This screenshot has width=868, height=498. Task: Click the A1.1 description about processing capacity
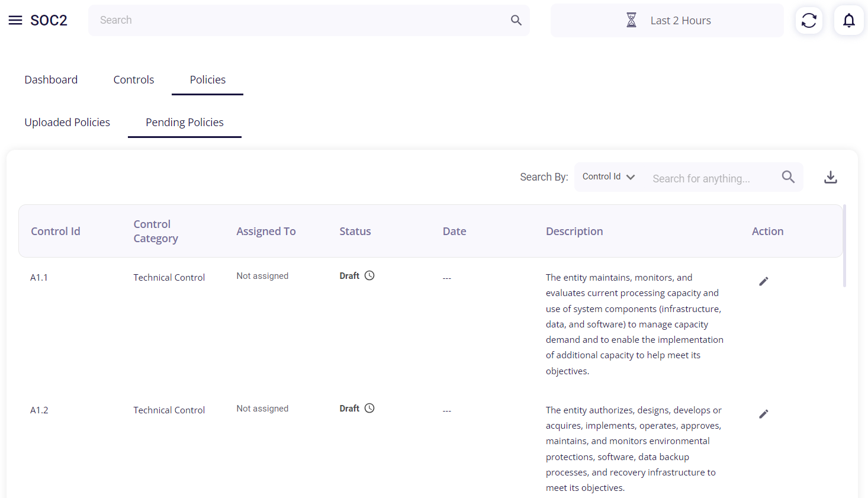pos(635,324)
